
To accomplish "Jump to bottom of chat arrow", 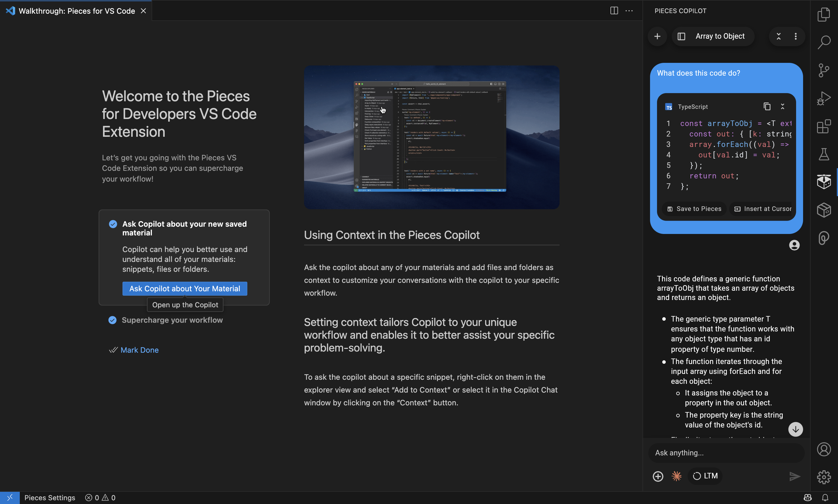I will (x=795, y=429).
